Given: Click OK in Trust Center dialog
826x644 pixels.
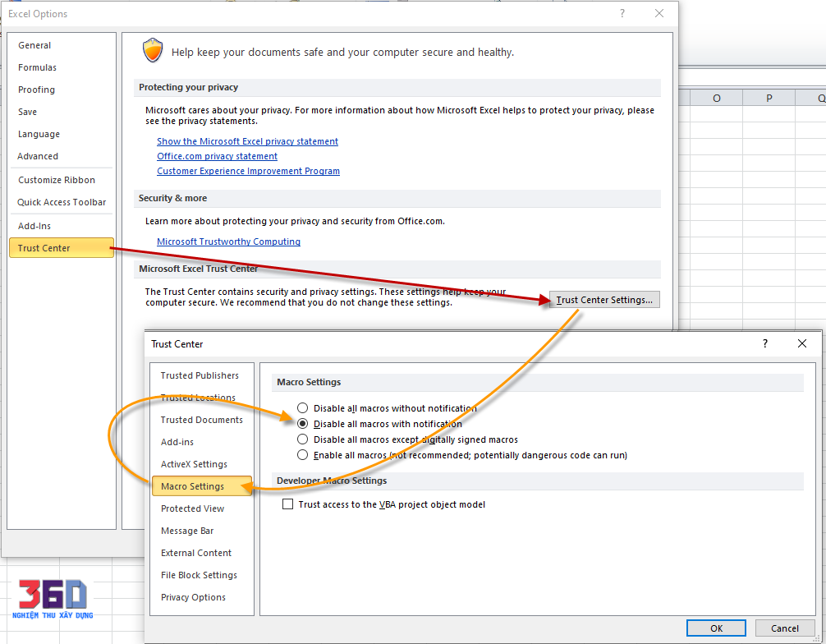Looking at the screenshot, I should 716,628.
